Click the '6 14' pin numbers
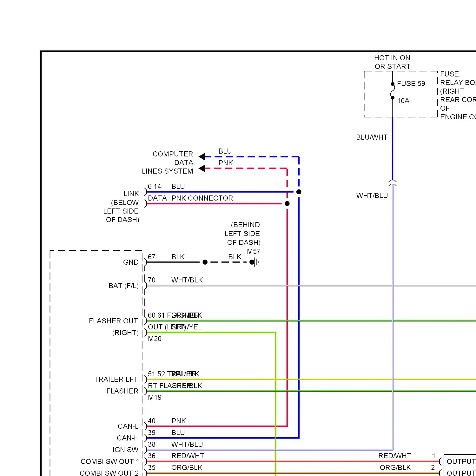Viewport: 476px width, 476px height. pos(155,186)
